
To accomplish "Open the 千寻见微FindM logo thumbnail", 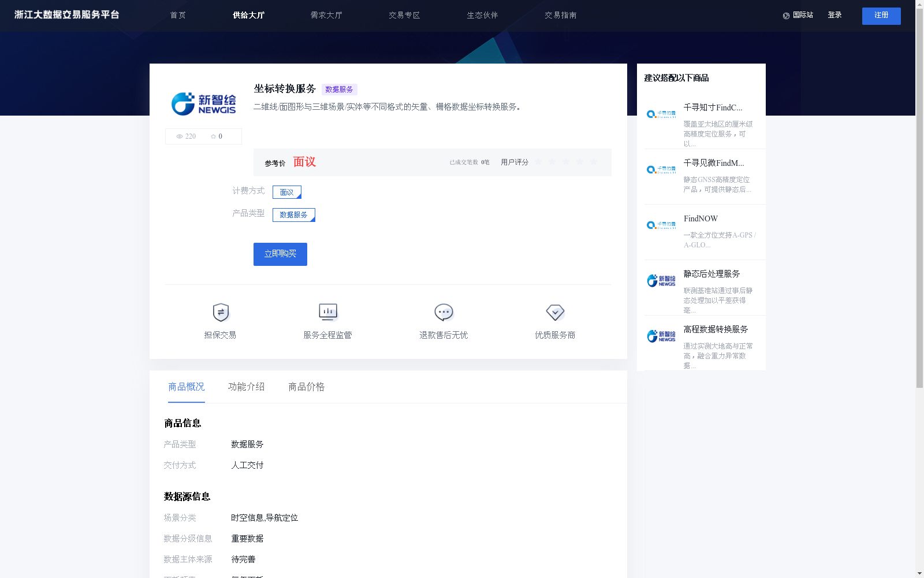I will [x=661, y=169].
